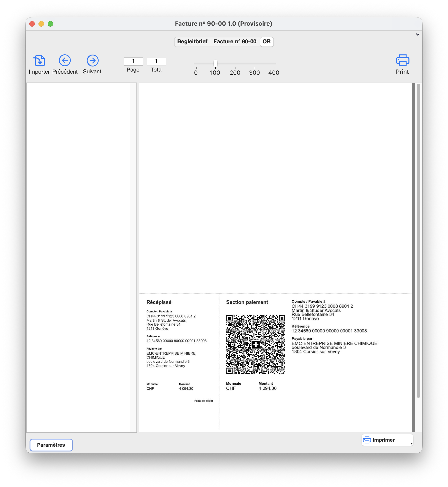Click the yellow minimize window button

[41, 24]
